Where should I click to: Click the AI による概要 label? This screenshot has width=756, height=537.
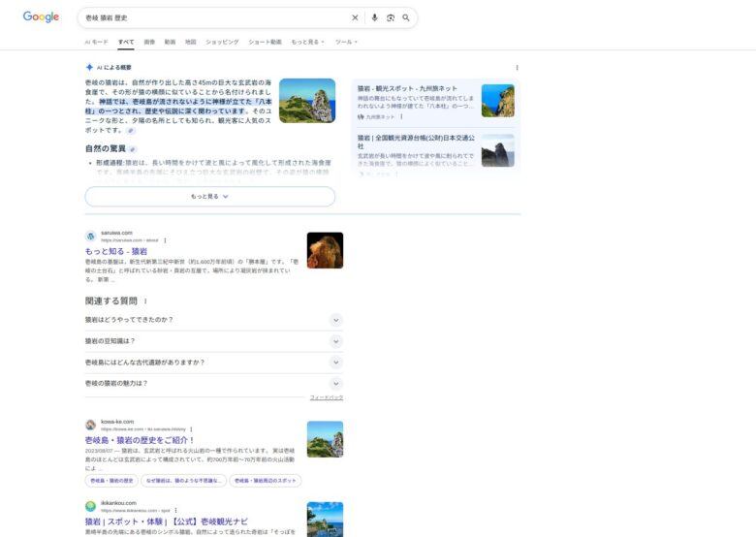(x=113, y=68)
